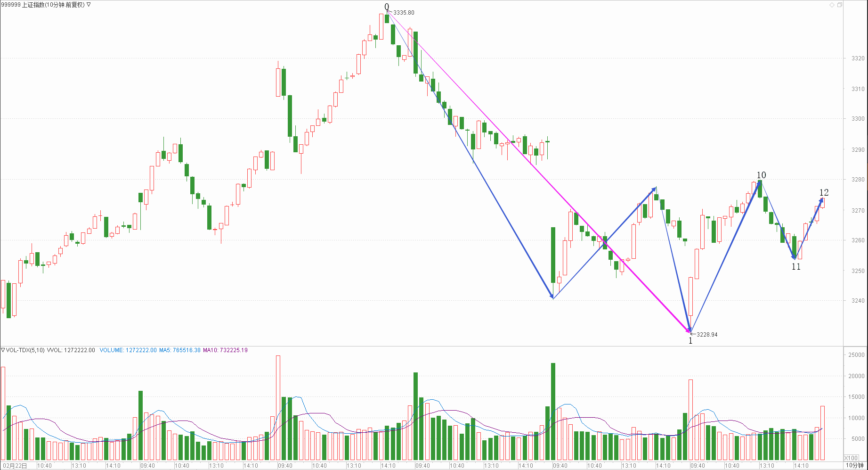Screen dimensions: 868x470
Task: Click the MA5 value label in volume panel
Action: pyautogui.click(x=179, y=350)
